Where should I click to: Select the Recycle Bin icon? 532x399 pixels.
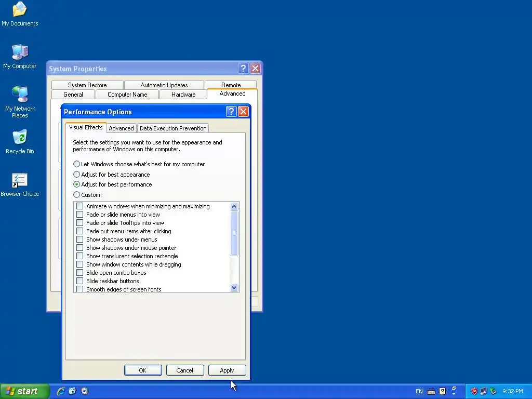tap(20, 141)
